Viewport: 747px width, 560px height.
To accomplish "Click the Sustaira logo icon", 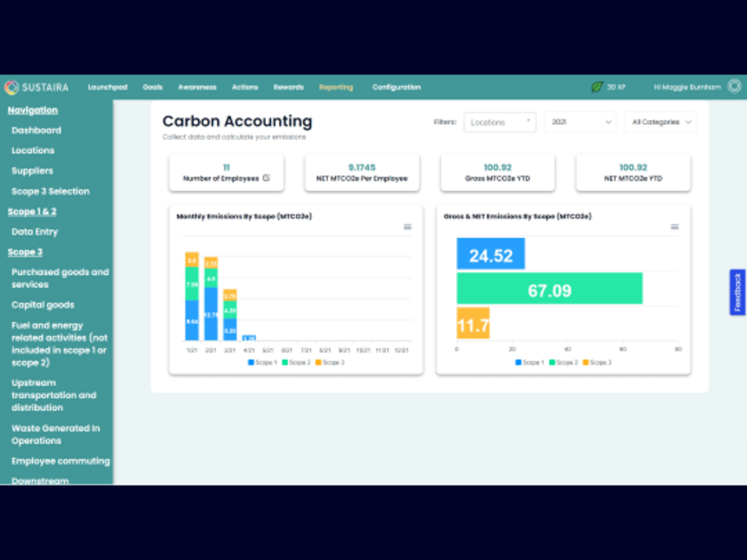I will [11, 87].
